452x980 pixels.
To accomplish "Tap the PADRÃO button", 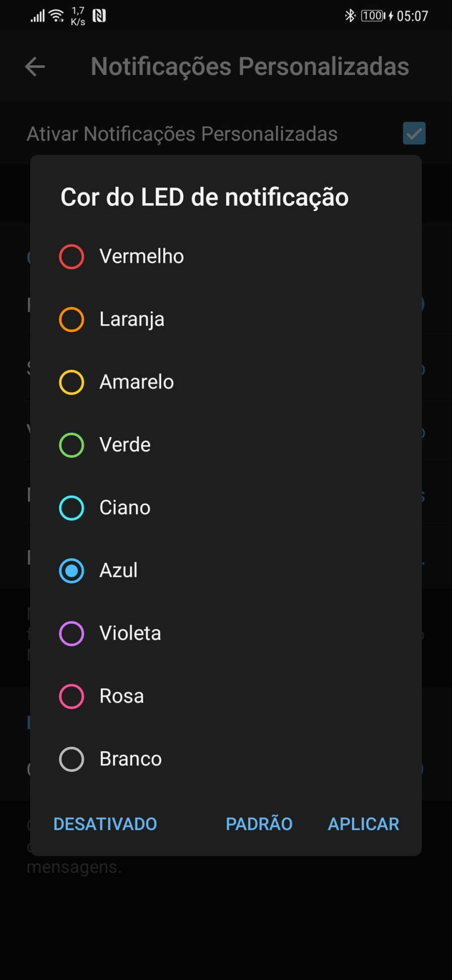I will pyautogui.click(x=259, y=823).
